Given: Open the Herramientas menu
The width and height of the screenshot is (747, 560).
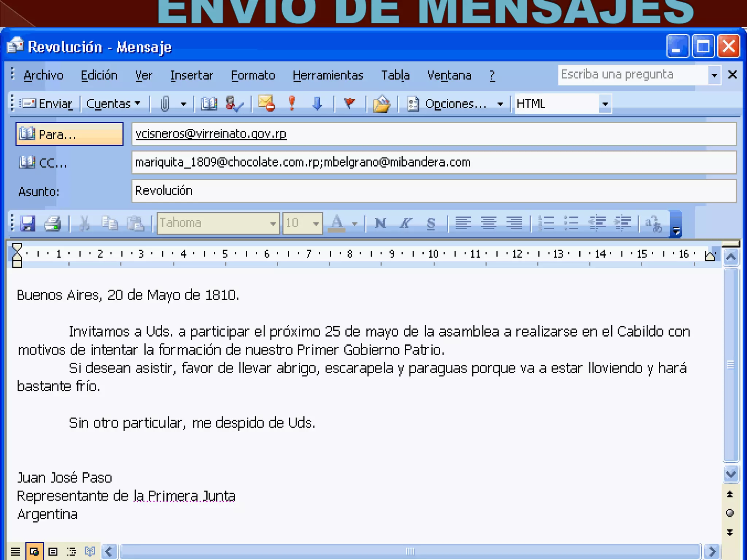Looking at the screenshot, I should 328,75.
